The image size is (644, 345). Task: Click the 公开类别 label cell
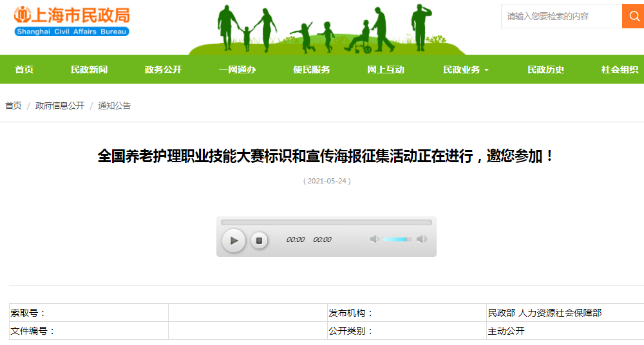point(407,331)
